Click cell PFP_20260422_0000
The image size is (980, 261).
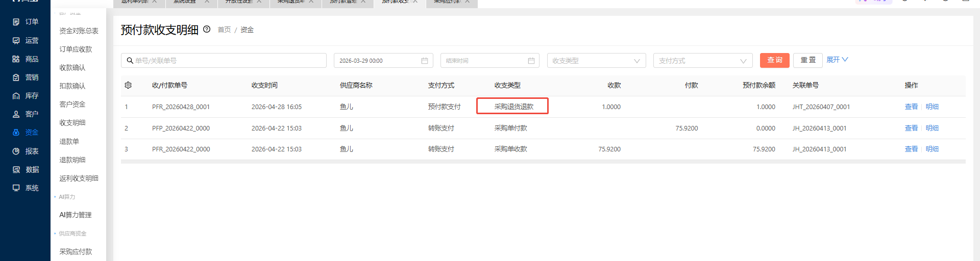pos(181,128)
